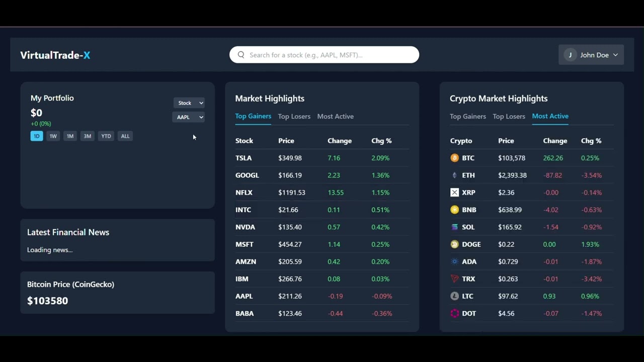Click the $103,578 BTC price
This screenshot has width=644, height=362.
(x=512, y=158)
